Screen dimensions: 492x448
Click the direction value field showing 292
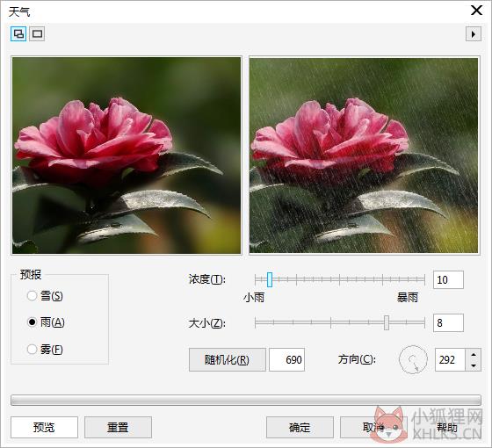click(x=450, y=359)
